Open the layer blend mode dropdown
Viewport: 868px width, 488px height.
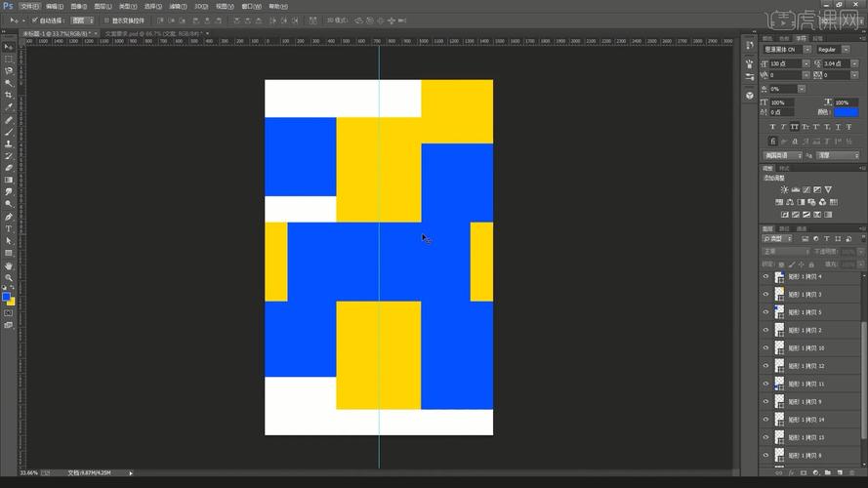click(x=786, y=251)
